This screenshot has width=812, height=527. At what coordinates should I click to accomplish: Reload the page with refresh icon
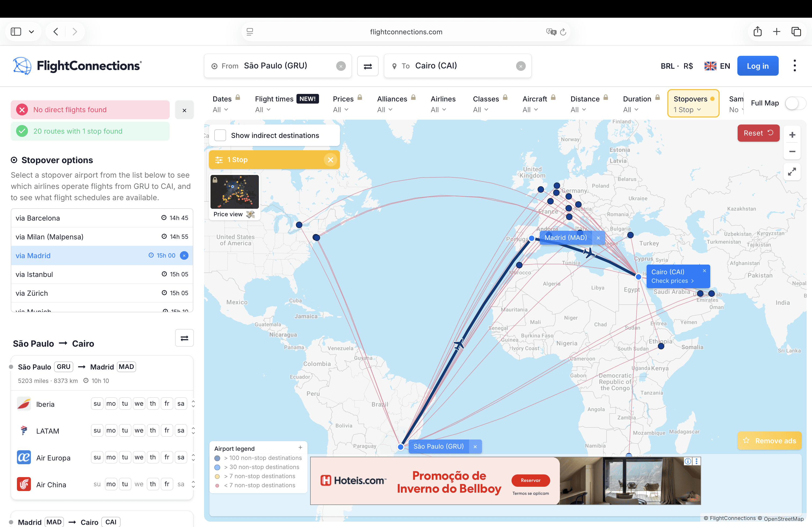pos(563,32)
